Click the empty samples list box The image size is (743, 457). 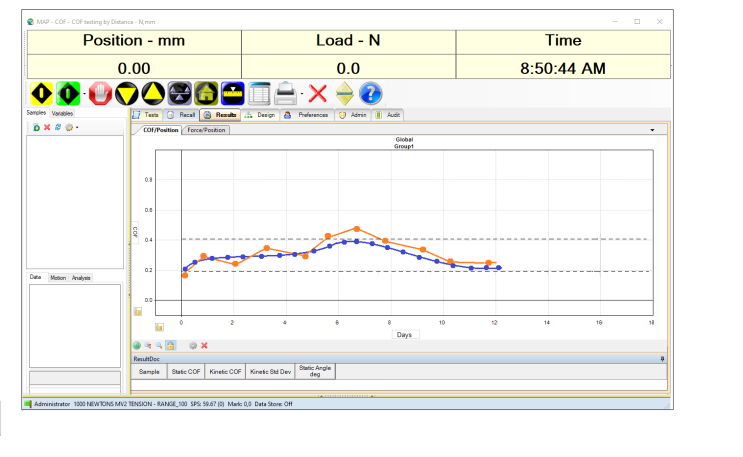pyautogui.click(x=75, y=202)
